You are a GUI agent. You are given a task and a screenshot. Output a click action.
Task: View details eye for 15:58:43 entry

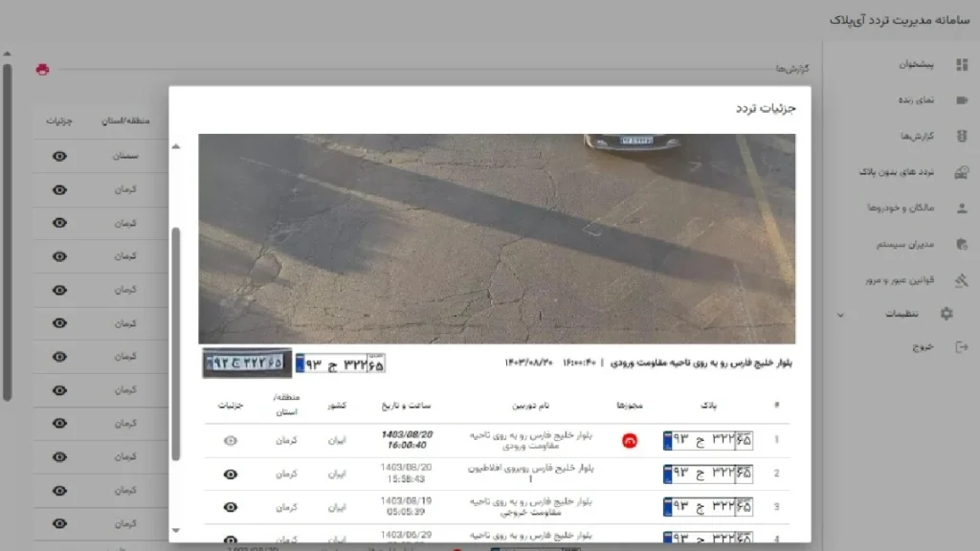(x=230, y=474)
